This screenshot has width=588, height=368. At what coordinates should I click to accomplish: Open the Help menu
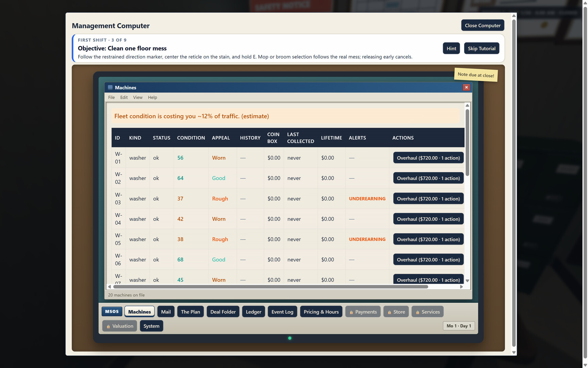coord(152,97)
